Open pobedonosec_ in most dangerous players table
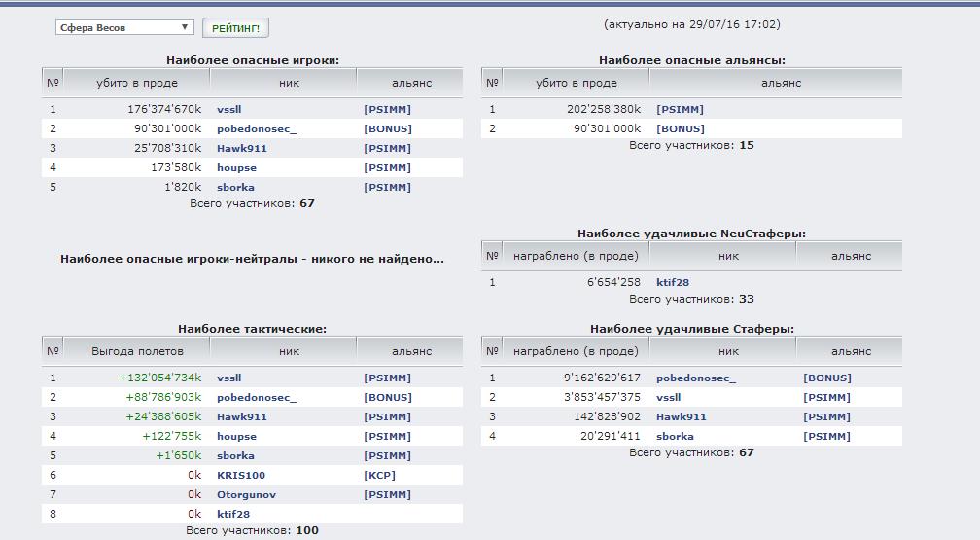Screen dimensions: 980x540 [256, 129]
